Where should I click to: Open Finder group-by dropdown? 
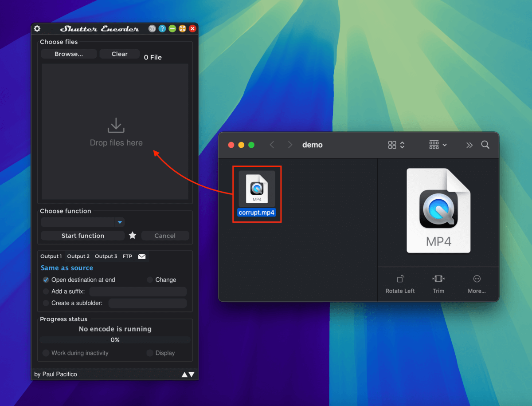438,145
